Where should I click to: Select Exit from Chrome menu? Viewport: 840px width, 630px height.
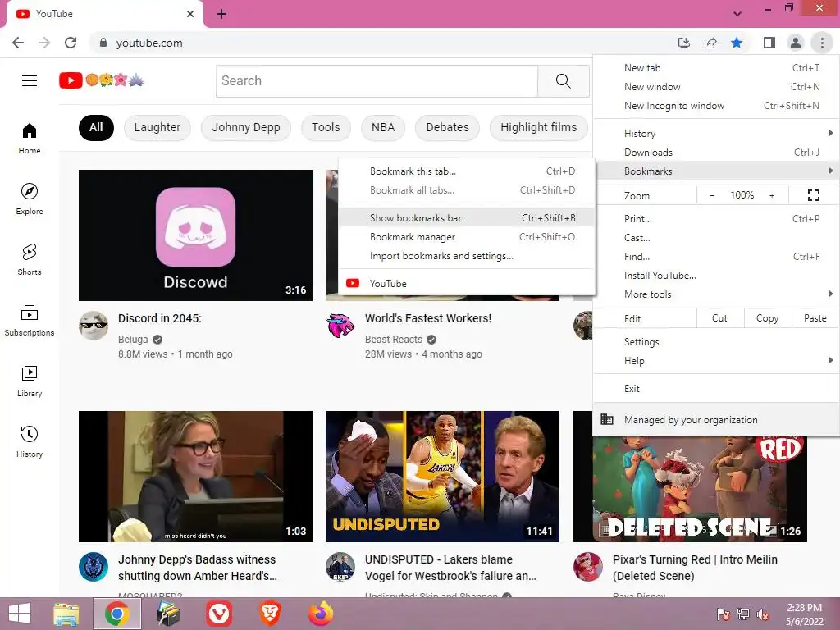tap(717, 388)
